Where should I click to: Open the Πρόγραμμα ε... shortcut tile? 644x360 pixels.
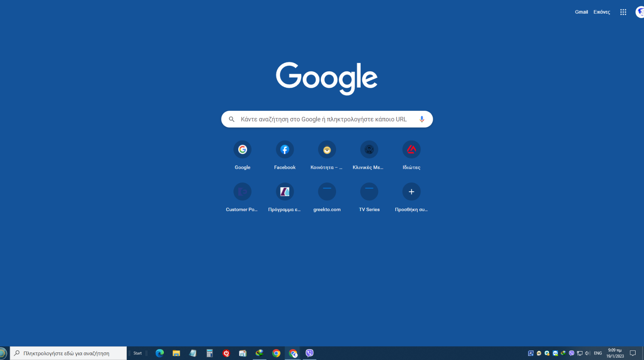[x=285, y=198]
